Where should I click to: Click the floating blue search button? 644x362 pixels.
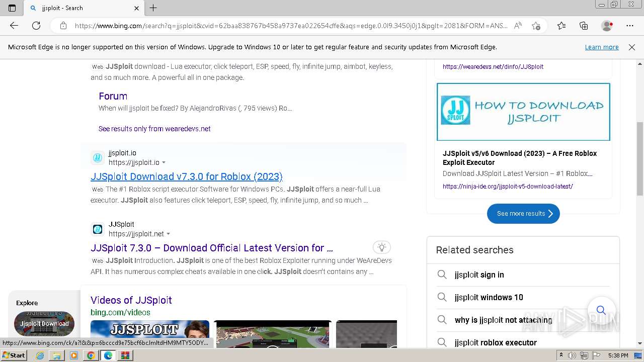(601, 310)
